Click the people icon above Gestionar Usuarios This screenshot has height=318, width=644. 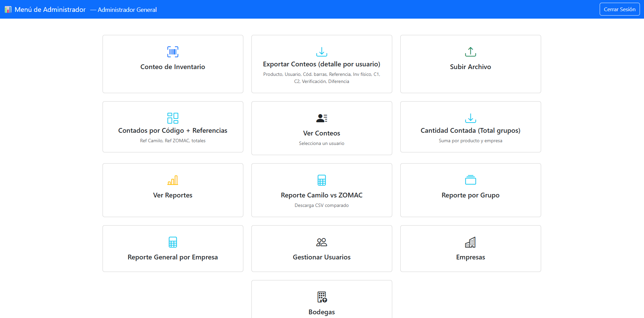point(321,242)
